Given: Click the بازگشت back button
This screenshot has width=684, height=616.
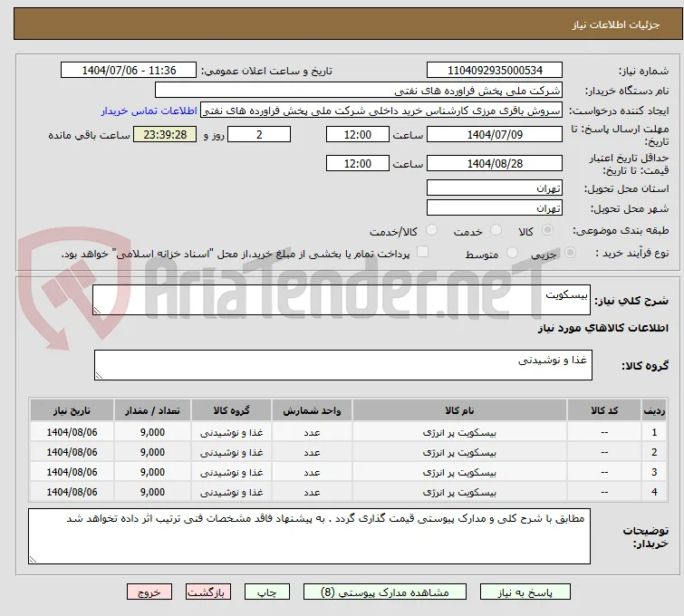Looking at the screenshot, I should pos(208,592).
